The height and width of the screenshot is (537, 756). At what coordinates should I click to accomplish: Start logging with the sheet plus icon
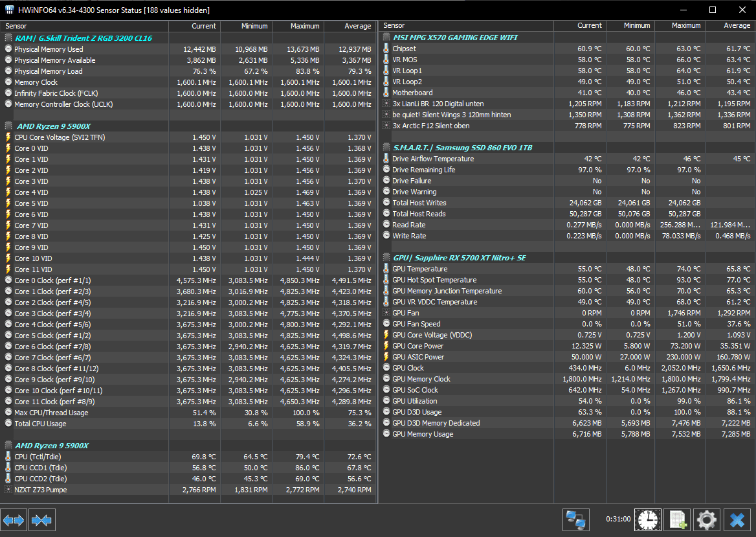pyautogui.click(x=678, y=520)
